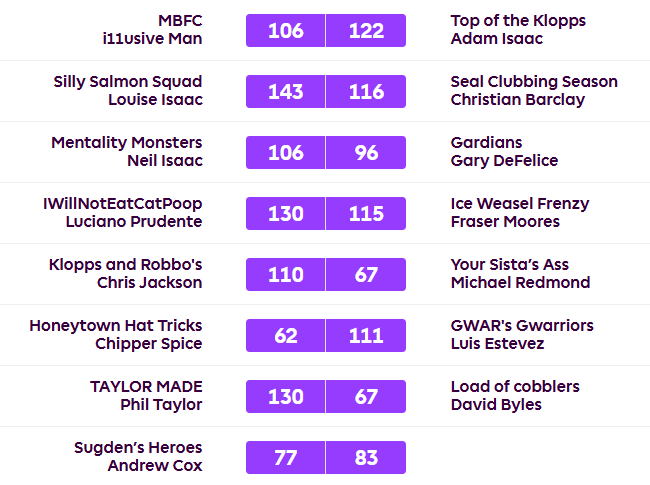Open the TAYLOR MADE team page
Image resolution: width=650 pixels, height=485 pixels.
pyautogui.click(x=146, y=387)
